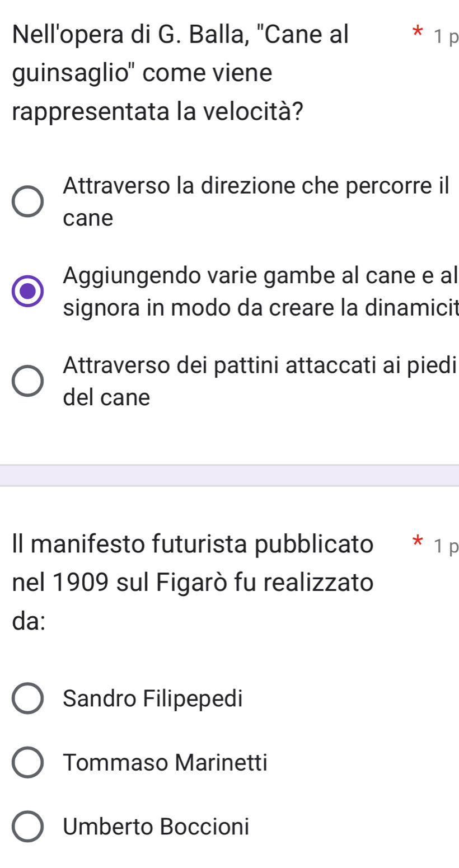Click the 'Tommaso Marinetti' answer label
The width and height of the screenshot is (459, 868).
click(166, 762)
